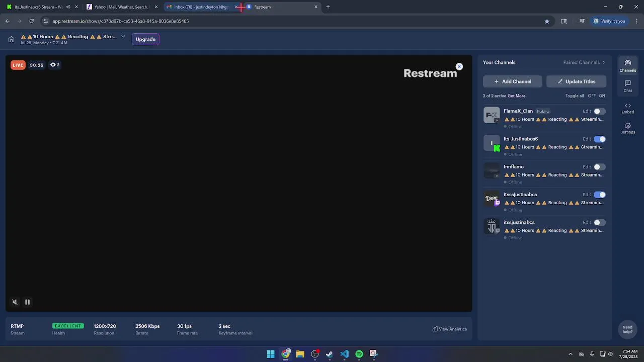Click the 2586 Kbps bitrate value
The width and height of the screenshot is (644, 362).
[x=147, y=326]
